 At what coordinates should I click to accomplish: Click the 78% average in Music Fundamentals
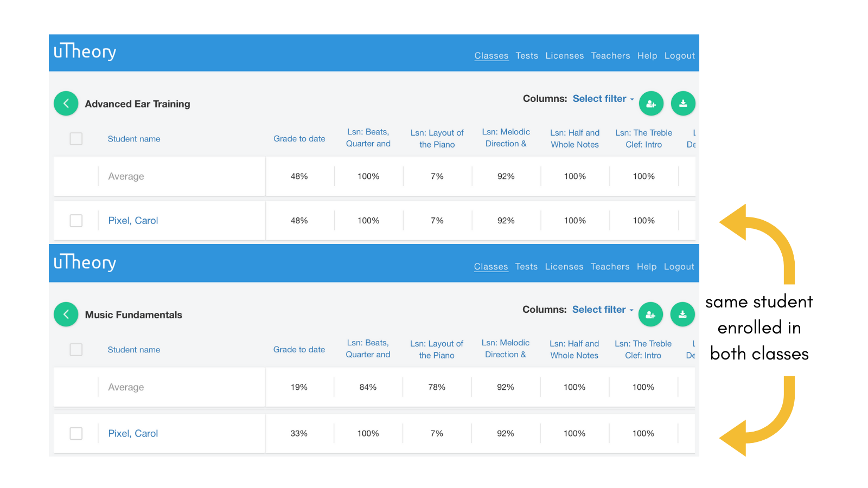click(x=437, y=387)
